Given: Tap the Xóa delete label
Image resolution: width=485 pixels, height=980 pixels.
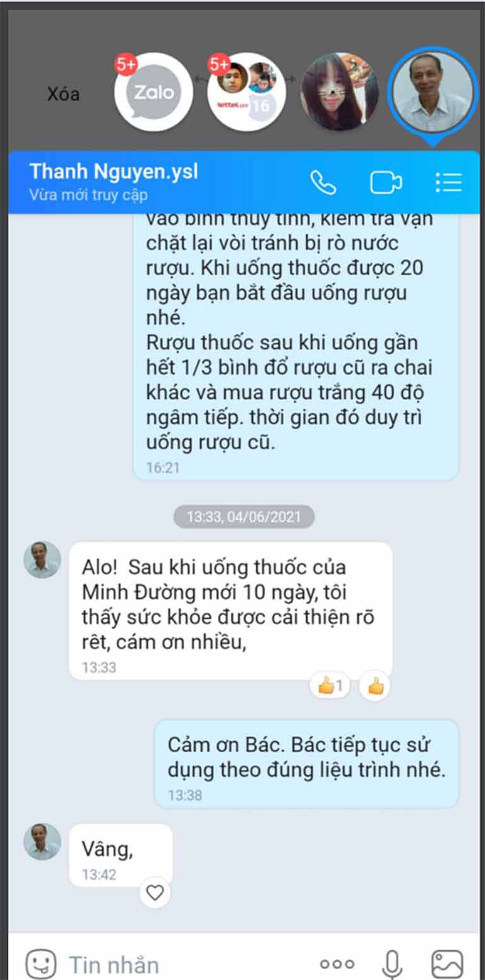Looking at the screenshot, I should (x=63, y=94).
